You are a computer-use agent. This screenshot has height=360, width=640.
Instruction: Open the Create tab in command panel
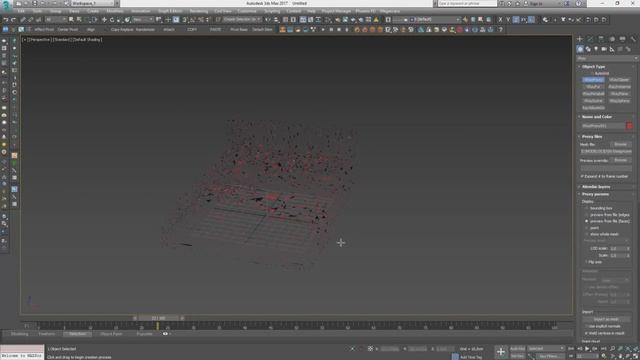[x=580, y=39]
